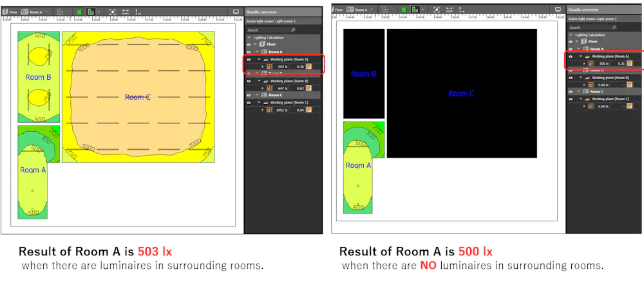Select the 0.31 uniformity value
Screen dimensions: 644x283
coord(621,64)
